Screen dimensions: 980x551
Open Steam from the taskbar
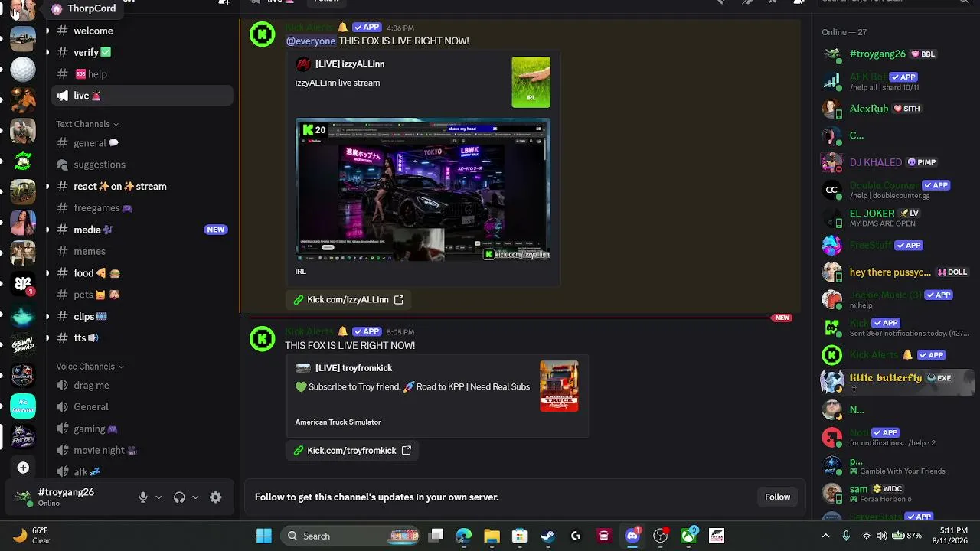click(547, 536)
